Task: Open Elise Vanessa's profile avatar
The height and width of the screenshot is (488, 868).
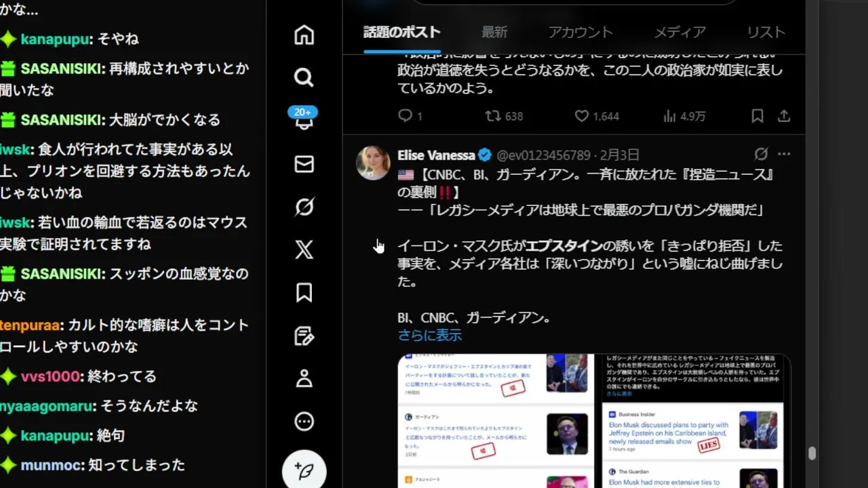Action: 373,163
